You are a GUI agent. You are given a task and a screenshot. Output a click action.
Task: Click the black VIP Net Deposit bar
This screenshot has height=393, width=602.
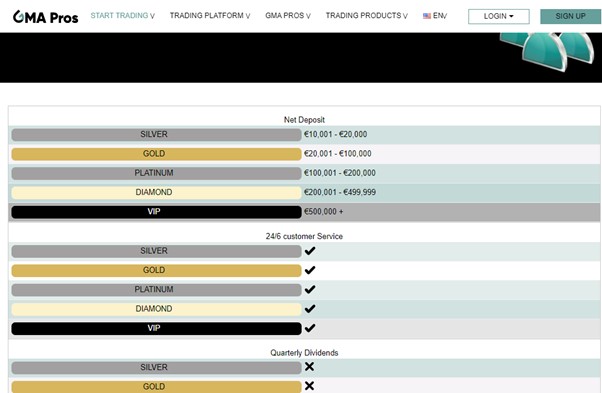pos(156,212)
